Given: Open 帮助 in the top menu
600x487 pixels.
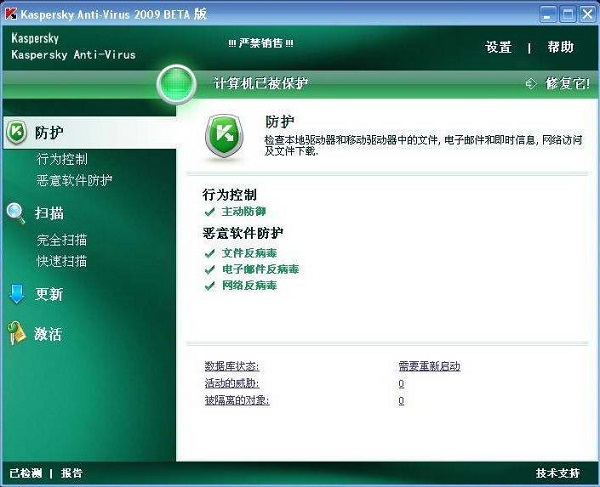Looking at the screenshot, I should pos(560,47).
